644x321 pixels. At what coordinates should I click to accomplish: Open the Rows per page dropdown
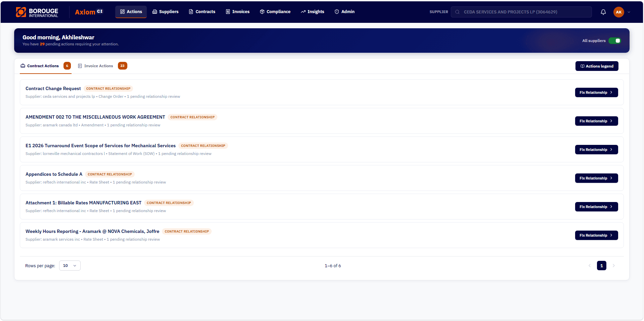pyautogui.click(x=70, y=266)
